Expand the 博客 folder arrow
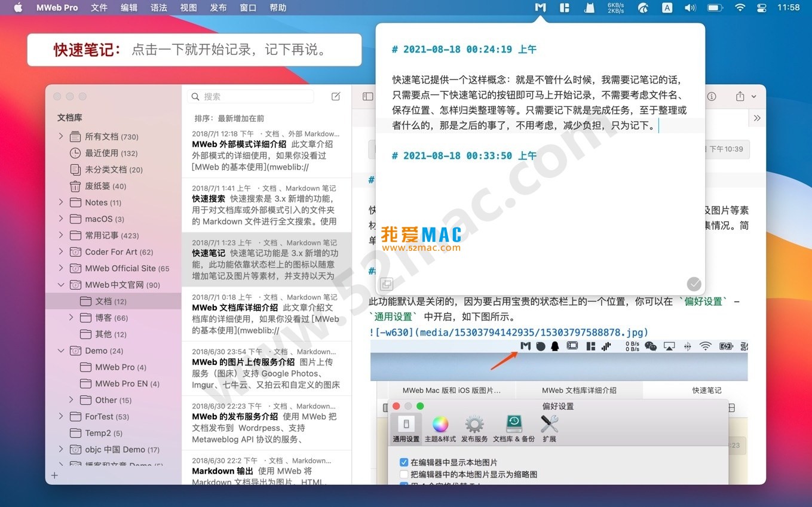The image size is (812, 507). tap(71, 318)
